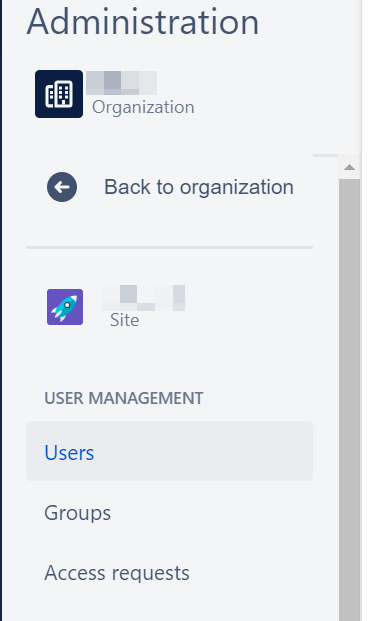Click the scrollbar up arrow
This screenshot has width=378, height=621.
349,168
